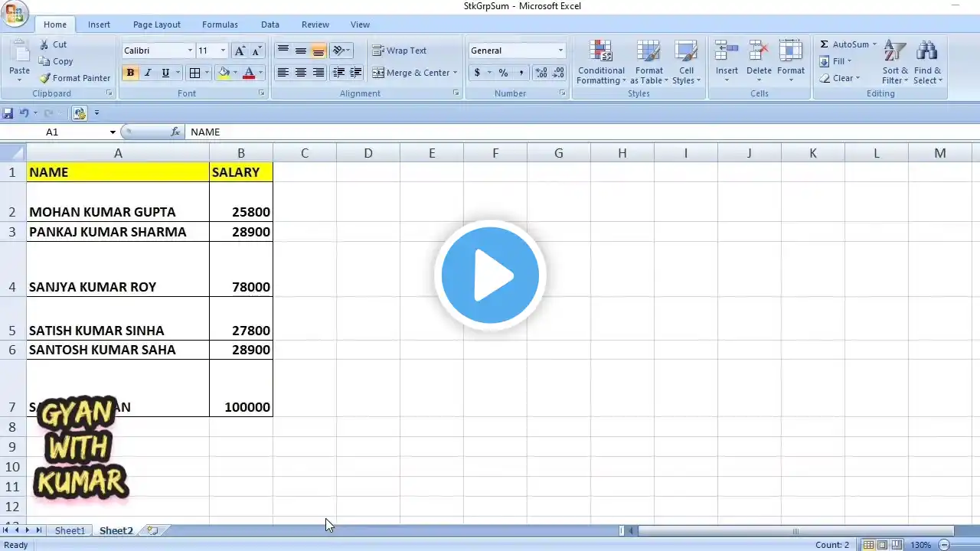This screenshot has width=980, height=551.
Task: Expand the General number format dropdown
Action: coord(560,51)
